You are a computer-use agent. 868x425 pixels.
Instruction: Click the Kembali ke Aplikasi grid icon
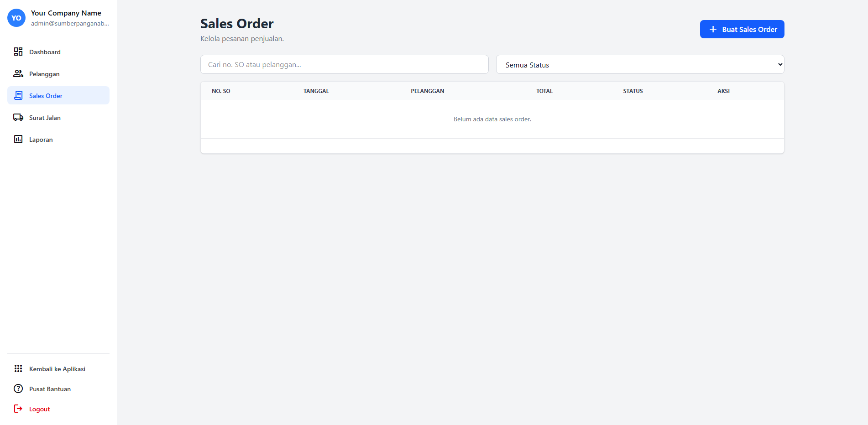pyautogui.click(x=18, y=368)
